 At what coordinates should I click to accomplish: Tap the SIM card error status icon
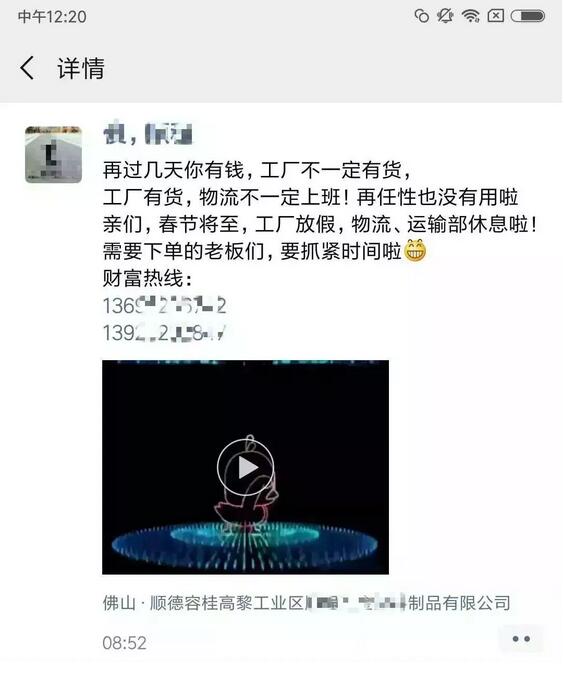[x=495, y=16]
